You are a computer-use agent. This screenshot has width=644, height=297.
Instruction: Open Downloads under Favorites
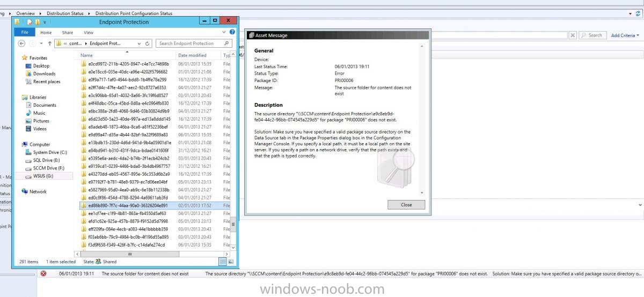click(44, 73)
